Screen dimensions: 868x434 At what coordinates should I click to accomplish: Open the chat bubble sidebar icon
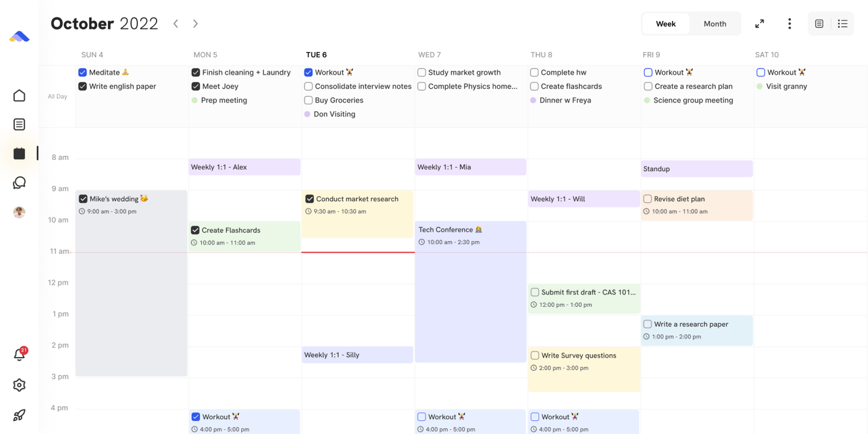(x=19, y=183)
